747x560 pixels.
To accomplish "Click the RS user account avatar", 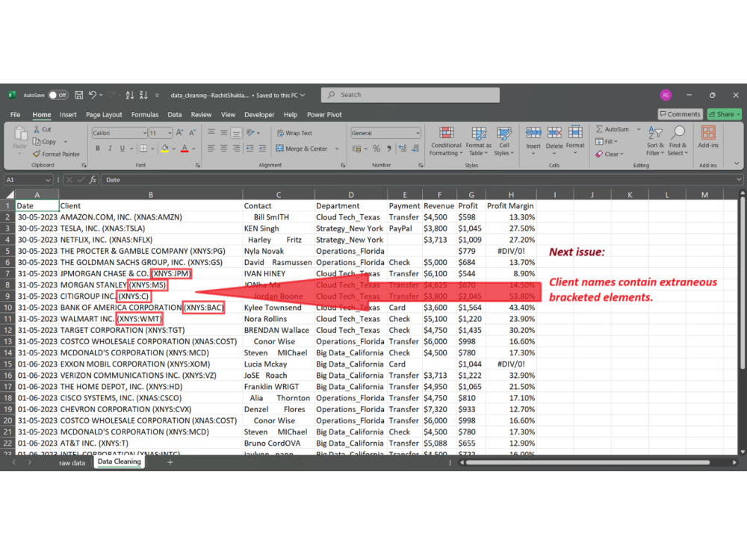I will [666, 96].
